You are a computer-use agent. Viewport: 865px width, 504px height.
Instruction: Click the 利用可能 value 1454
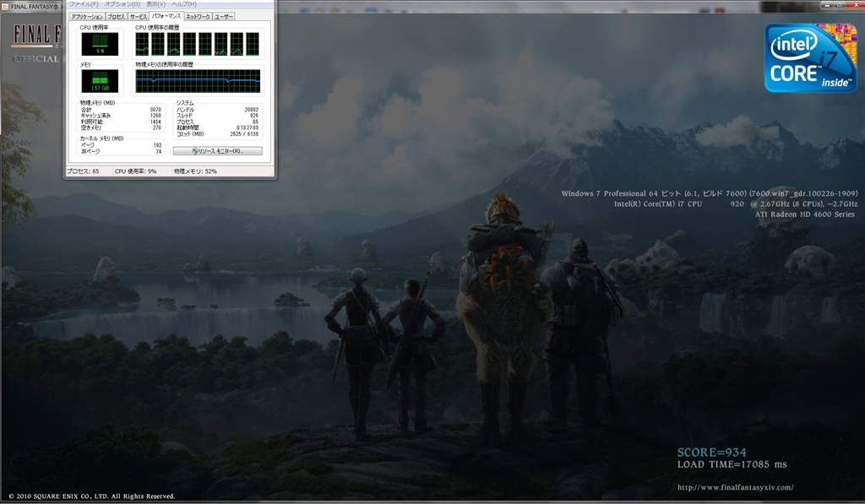155,122
